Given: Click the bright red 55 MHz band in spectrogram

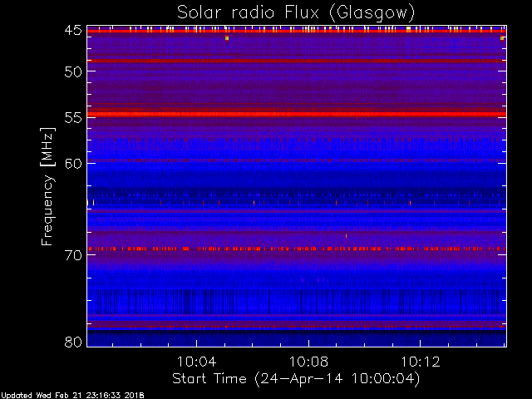Looking at the screenshot, I should pos(297,115).
